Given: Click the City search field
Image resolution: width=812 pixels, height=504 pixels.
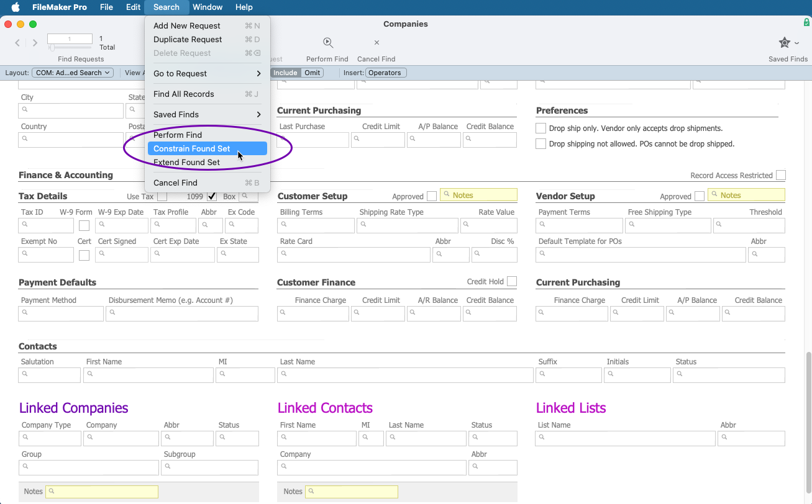Looking at the screenshot, I should click(x=71, y=110).
